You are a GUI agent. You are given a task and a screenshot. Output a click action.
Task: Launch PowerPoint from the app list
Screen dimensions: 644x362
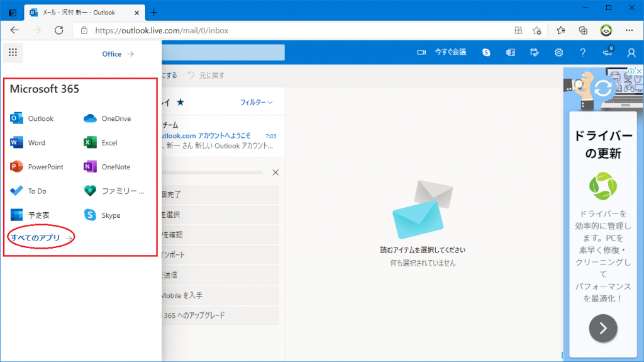coord(36,167)
